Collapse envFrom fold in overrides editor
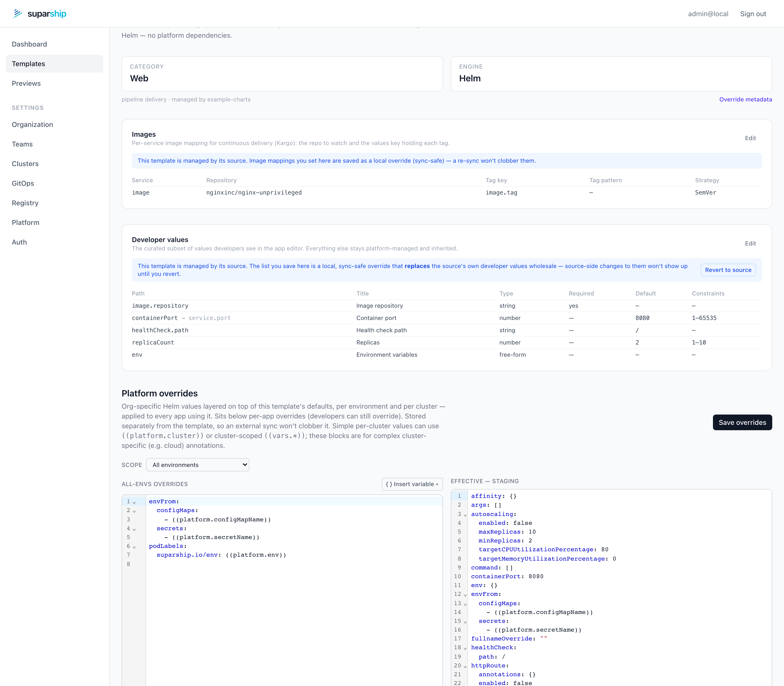This screenshot has height=686, width=784. (134, 502)
